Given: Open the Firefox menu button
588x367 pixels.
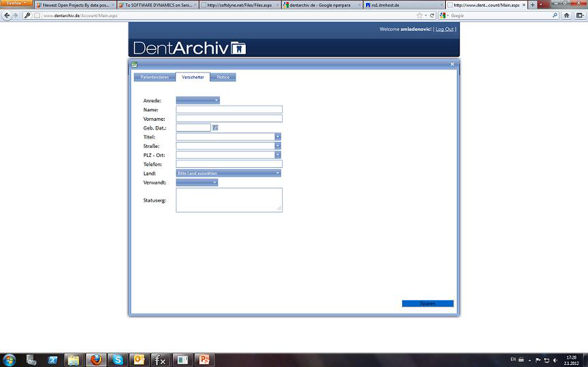Looking at the screenshot, I should tap(16, 3).
